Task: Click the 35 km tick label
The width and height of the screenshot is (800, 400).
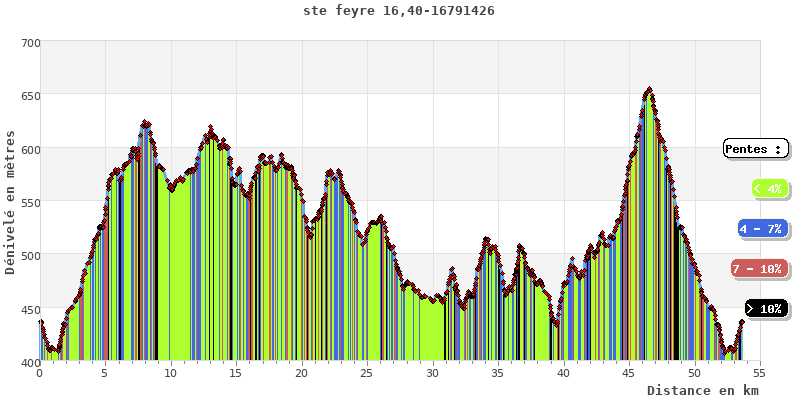Action: 498,372
